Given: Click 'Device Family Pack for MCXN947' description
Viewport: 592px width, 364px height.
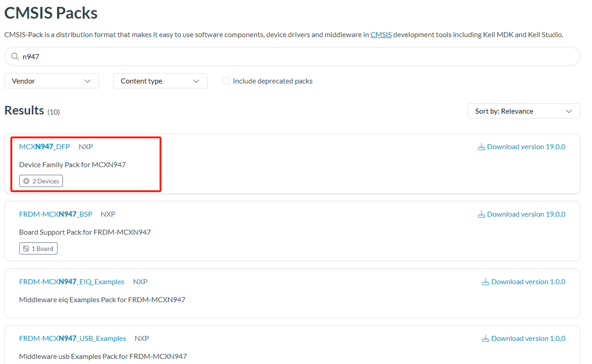Looking at the screenshot, I should click(x=73, y=165).
